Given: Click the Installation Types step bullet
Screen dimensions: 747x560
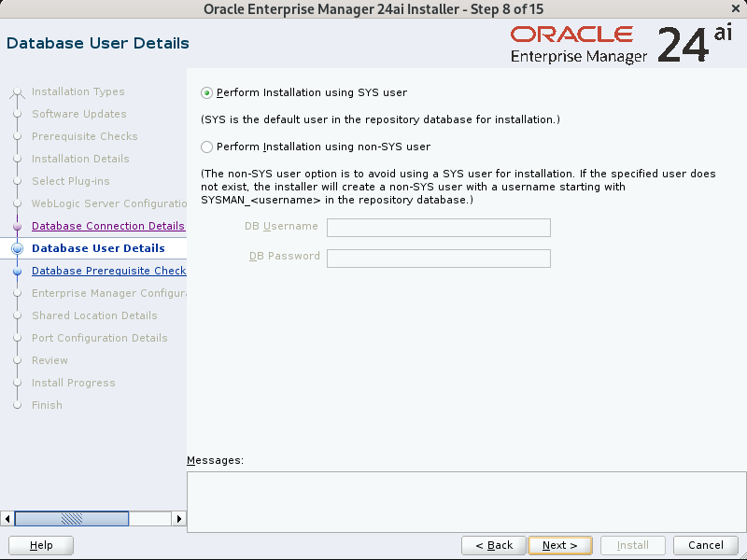Looking at the screenshot, I should 17,91.
